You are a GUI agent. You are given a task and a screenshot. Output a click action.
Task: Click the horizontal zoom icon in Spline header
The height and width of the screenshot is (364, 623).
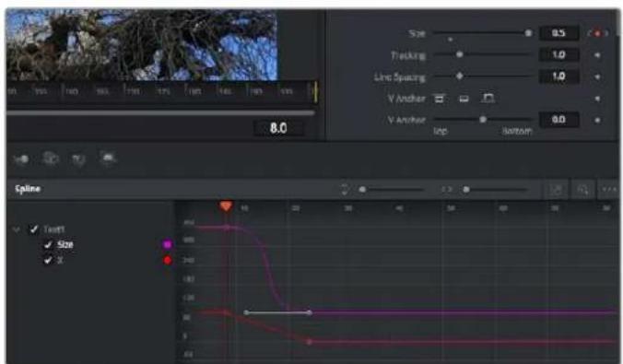(447, 189)
